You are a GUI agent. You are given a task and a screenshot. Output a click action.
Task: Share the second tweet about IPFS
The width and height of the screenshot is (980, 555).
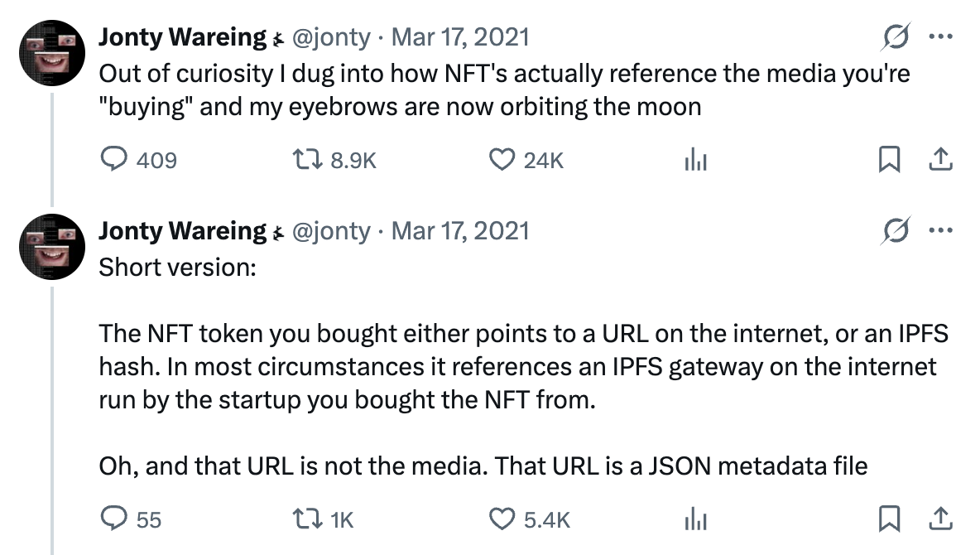940,519
